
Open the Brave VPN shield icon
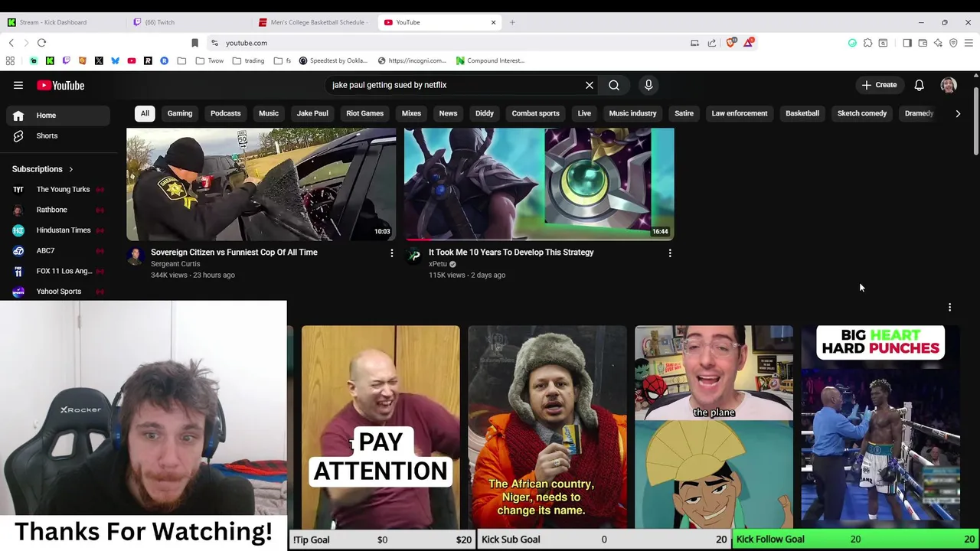click(x=953, y=43)
